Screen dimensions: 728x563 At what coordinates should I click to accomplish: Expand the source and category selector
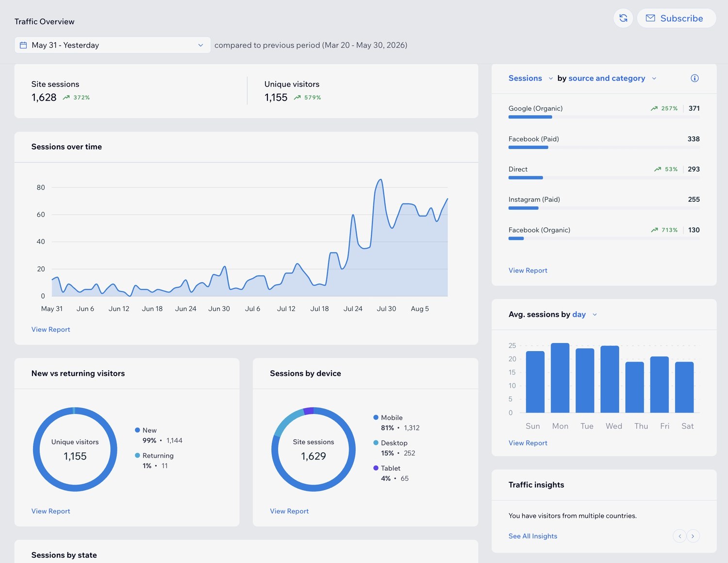[x=612, y=78]
